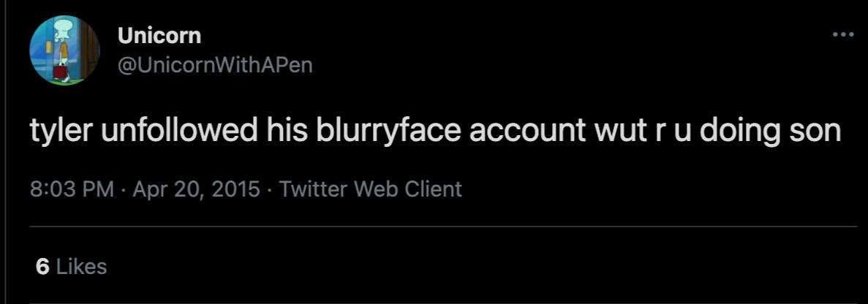Click the Squidward profile avatar
This screenshot has height=304, width=868.
pyautogui.click(x=64, y=50)
